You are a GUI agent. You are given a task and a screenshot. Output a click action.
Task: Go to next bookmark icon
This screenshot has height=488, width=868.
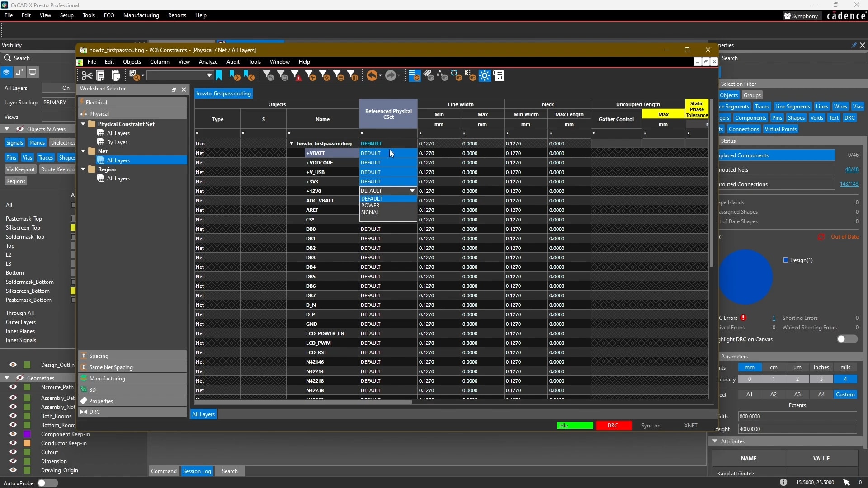point(235,75)
